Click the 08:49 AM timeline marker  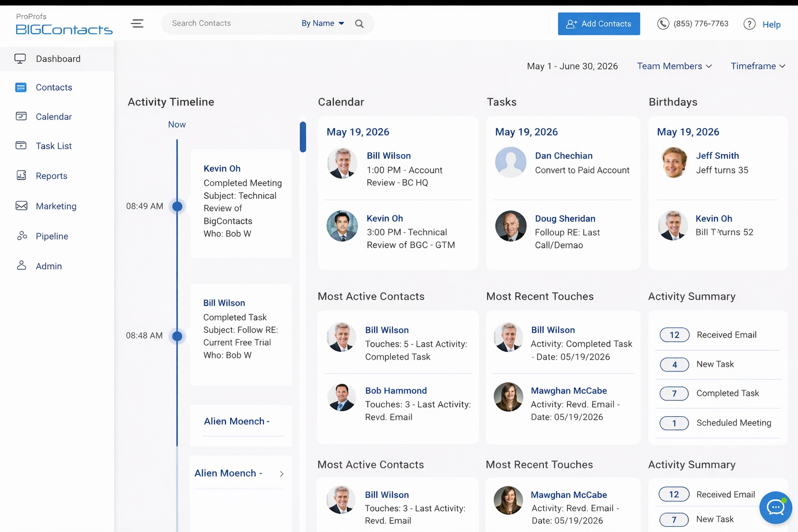[177, 206]
